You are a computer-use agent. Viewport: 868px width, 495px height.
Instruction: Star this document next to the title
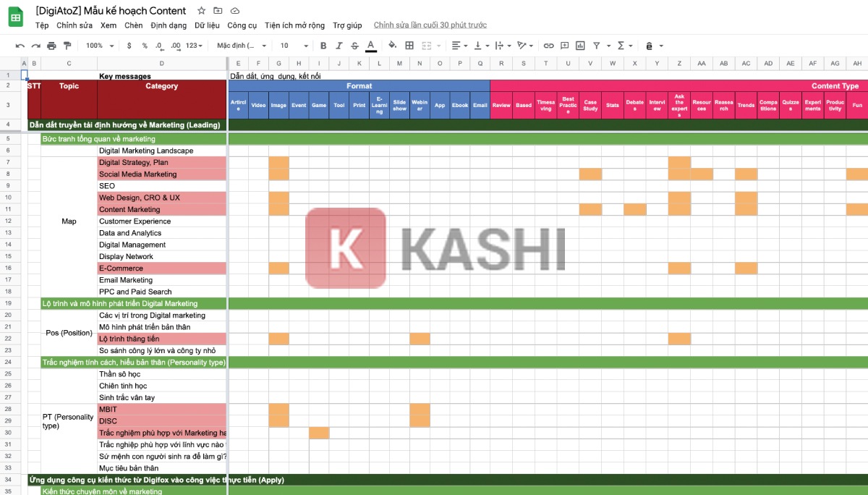[201, 11]
